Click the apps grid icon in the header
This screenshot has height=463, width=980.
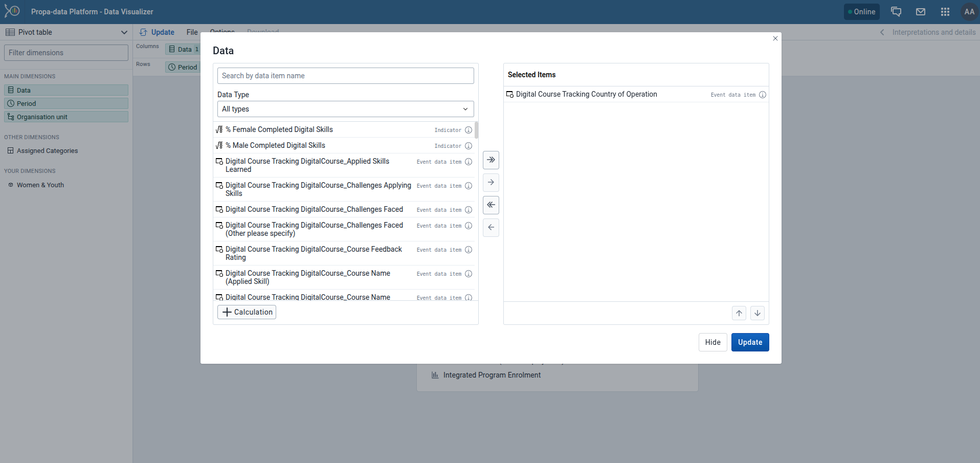(x=945, y=11)
